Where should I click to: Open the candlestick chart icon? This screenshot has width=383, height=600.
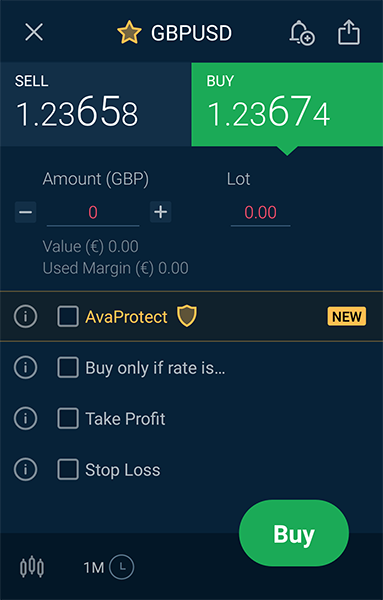click(x=32, y=567)
